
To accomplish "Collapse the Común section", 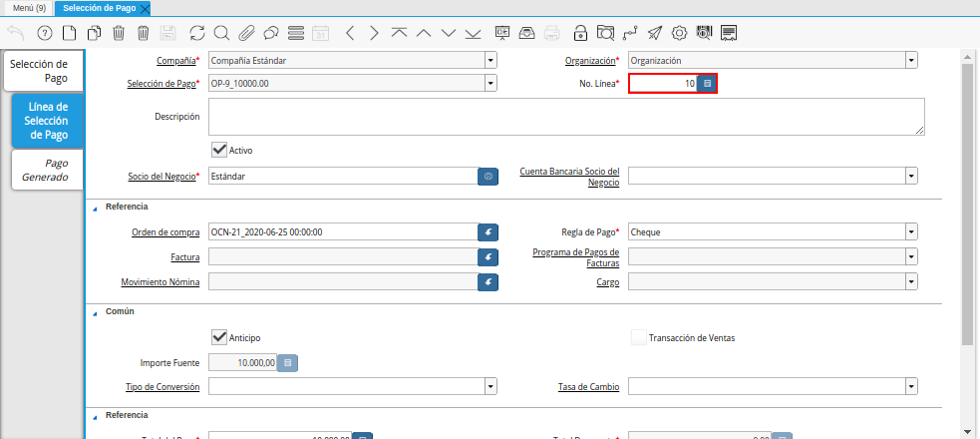I will [x=96, y=311].
